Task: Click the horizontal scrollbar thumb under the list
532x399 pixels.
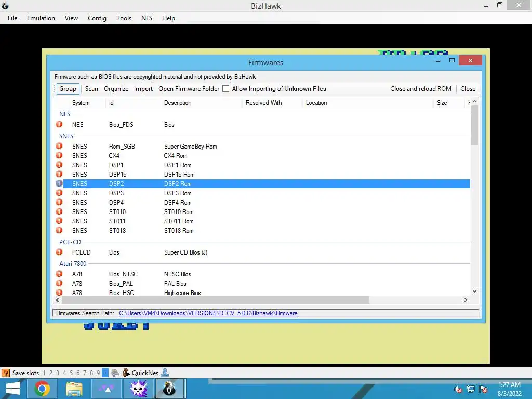Action: tap(216, 300)
